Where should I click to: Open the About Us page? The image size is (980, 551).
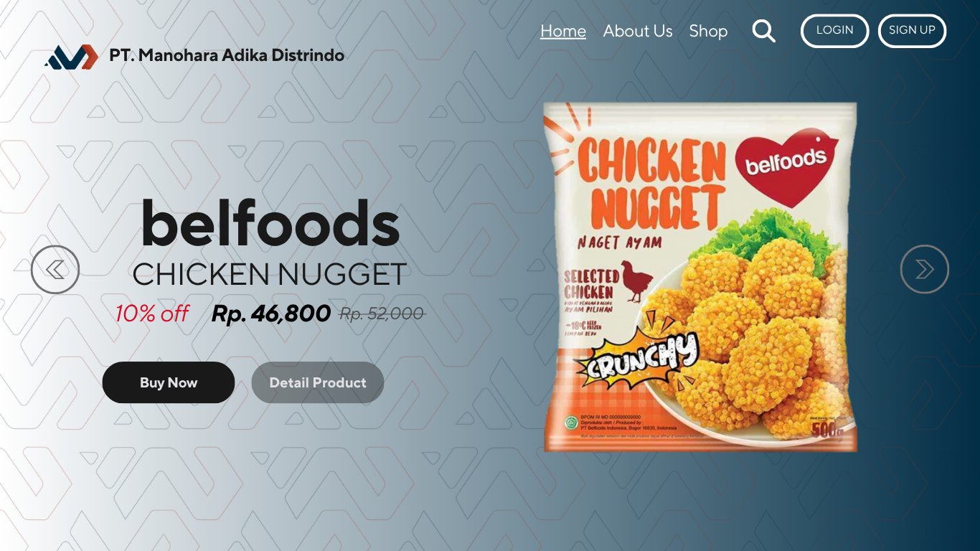pos(638,31)
